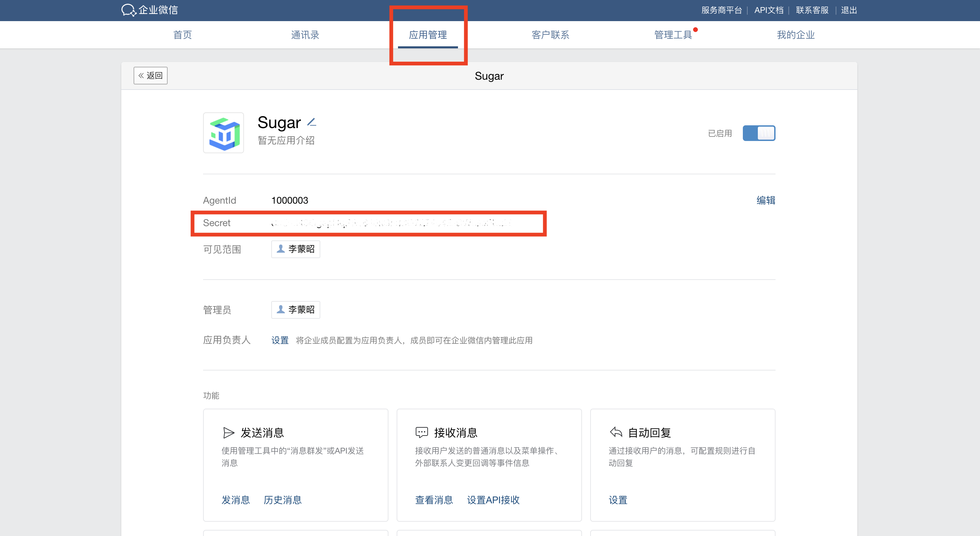Open the 历史消息 link
980x536 pixels.
pos(282,500)
